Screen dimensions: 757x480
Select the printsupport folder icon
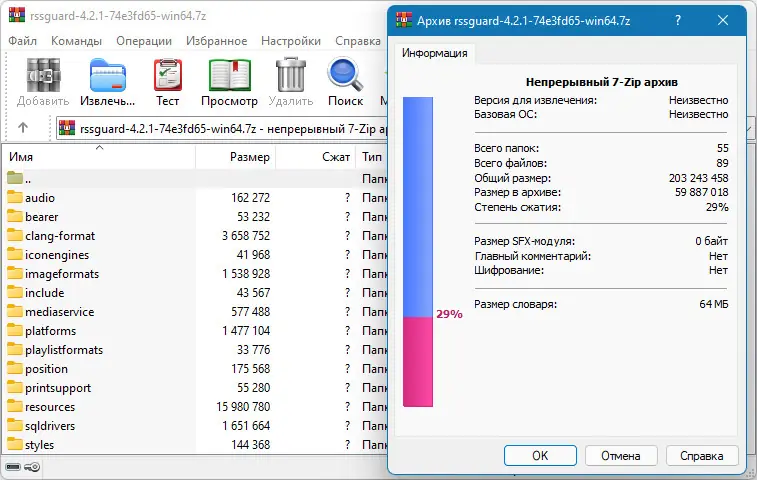15,387
